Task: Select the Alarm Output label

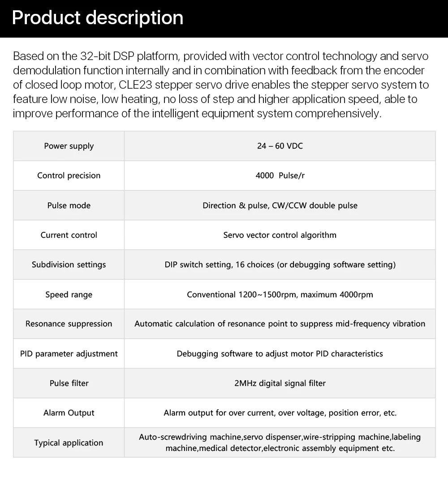Action: [x=69, y=413]
